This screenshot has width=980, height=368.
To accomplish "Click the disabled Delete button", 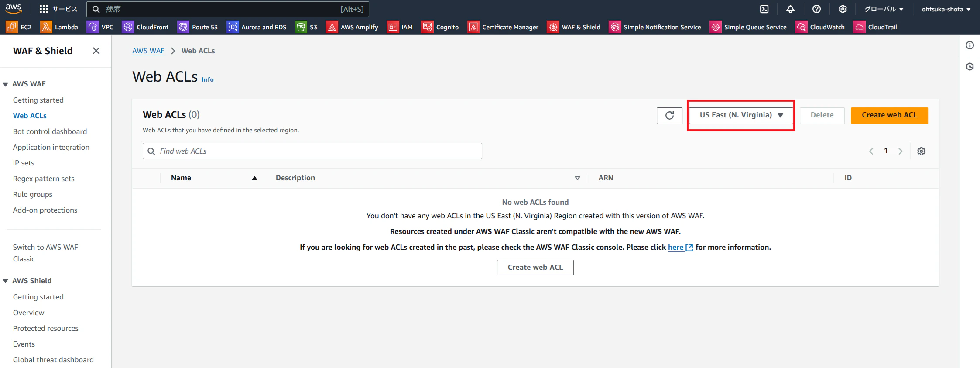I will pos(822,115).
